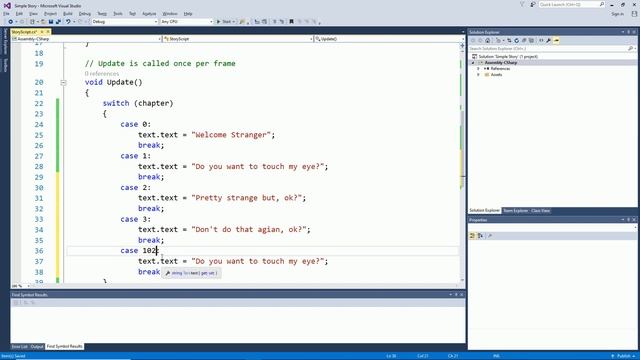This screenshot has width=640, height=360.
Task: Switch to the Team Explorer tab
Action: tap(515, 211)
